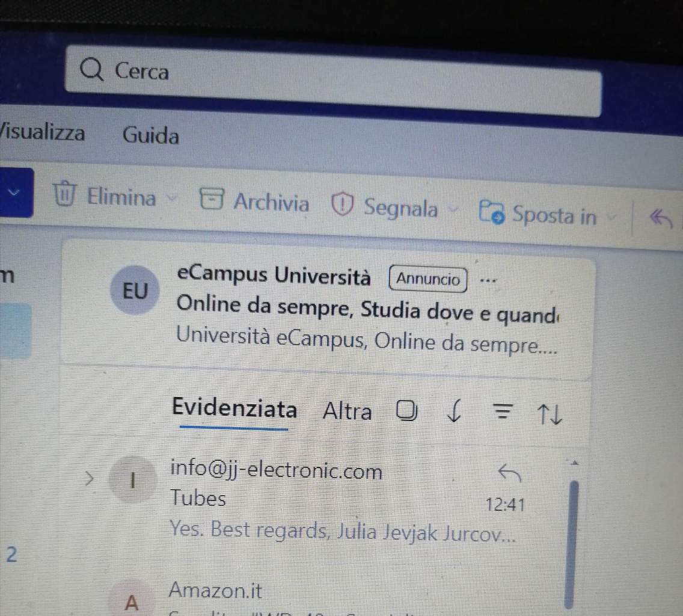Viewport: 683px width, 616px height.
Task: Open more options dots on eCampus ad
Action: (488, 280)
